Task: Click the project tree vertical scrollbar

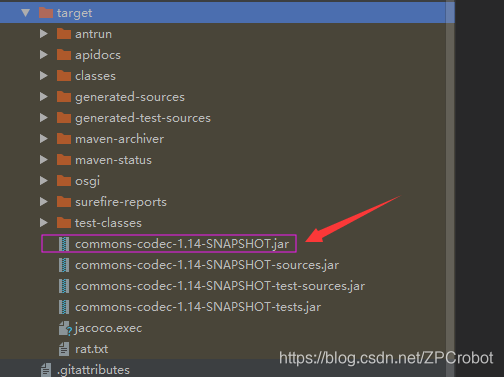Action: click(450, 188)
